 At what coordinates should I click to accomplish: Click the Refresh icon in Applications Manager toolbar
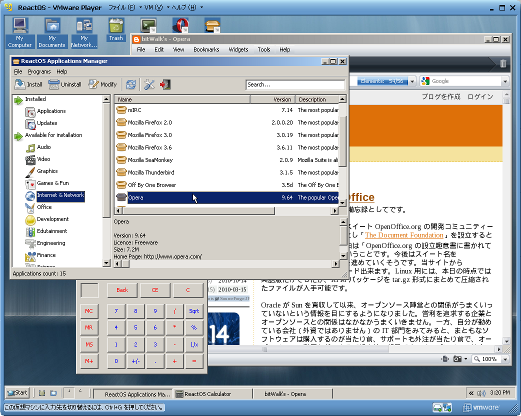tap(131, 84)
